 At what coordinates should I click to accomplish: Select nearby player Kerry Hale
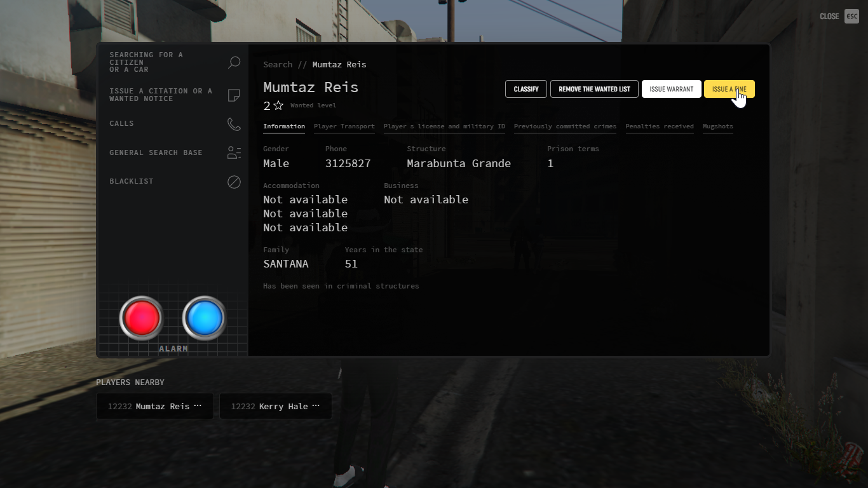276,406
